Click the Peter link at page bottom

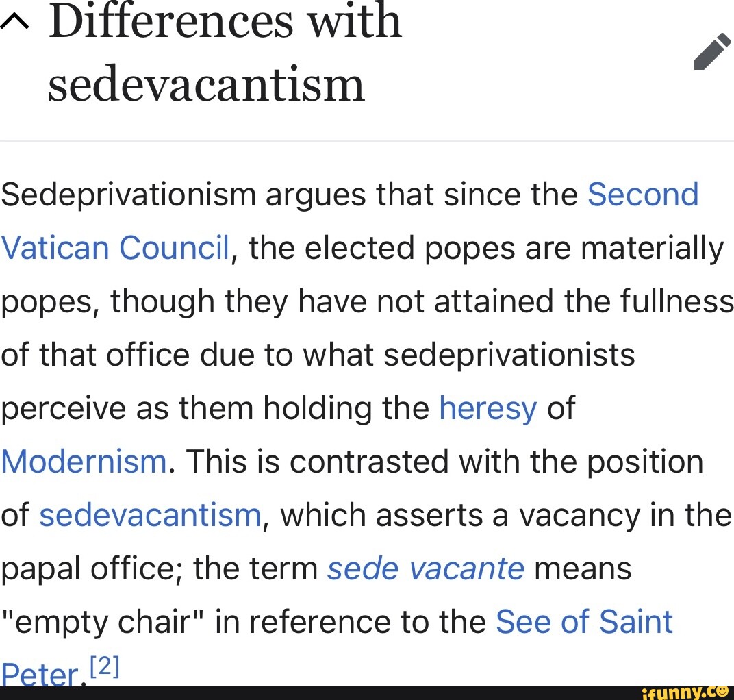pyautogui.click(x=39, y=675)
